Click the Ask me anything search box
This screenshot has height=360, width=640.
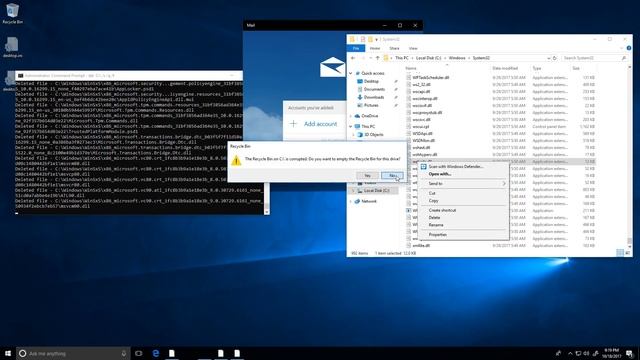coord(73,353)
